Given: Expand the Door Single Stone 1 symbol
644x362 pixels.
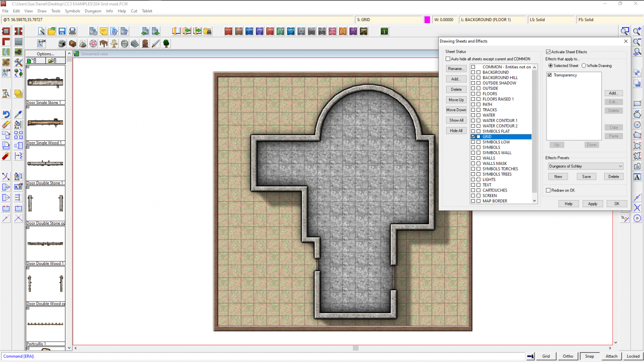Looking at the screenshot, I should pos(28,67).
